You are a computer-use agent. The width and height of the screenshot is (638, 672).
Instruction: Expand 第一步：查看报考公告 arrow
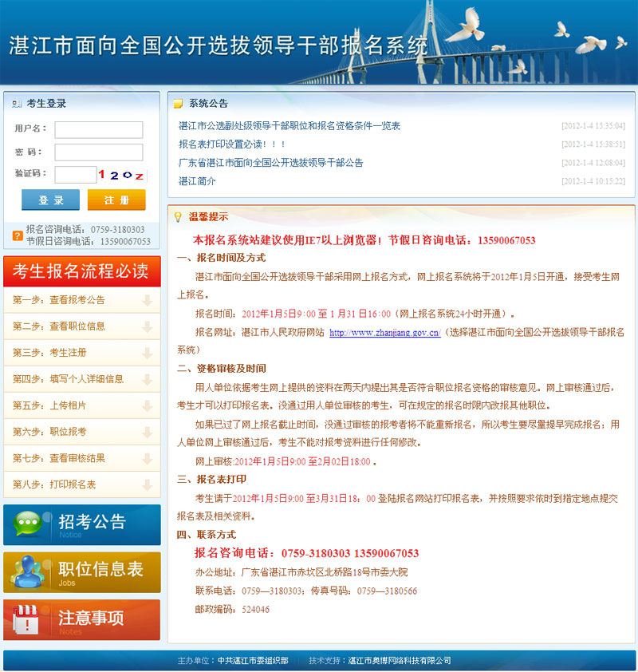[147, 300]
